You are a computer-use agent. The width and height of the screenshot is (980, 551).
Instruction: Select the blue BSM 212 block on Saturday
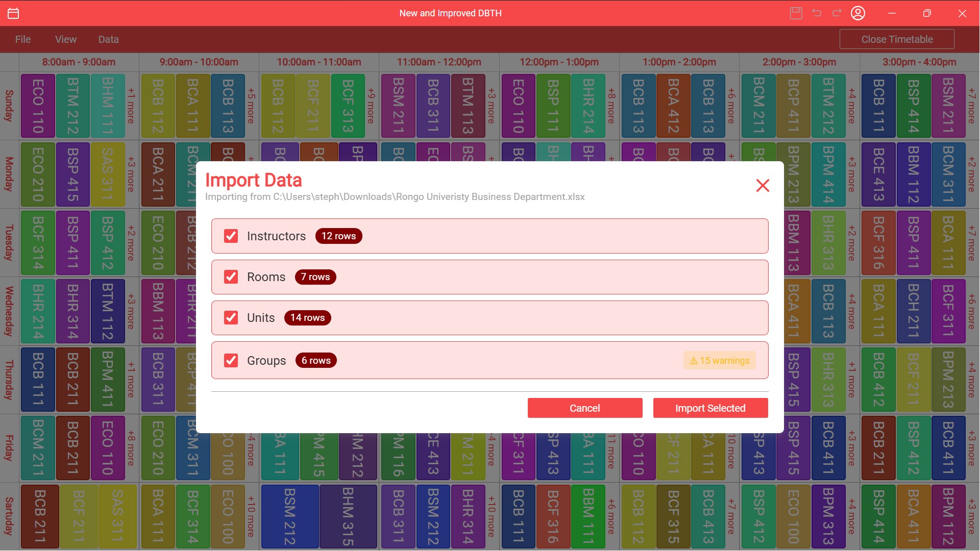[x=290, y=516]
